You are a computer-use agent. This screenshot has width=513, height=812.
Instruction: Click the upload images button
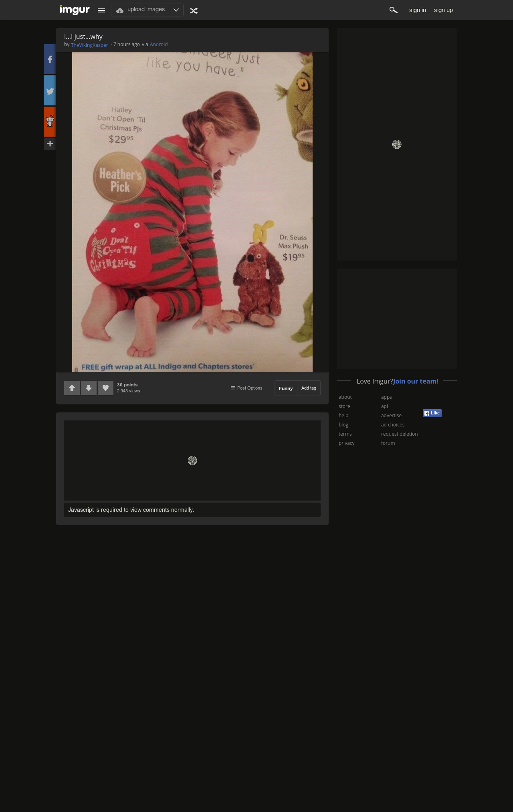(140, 10)
